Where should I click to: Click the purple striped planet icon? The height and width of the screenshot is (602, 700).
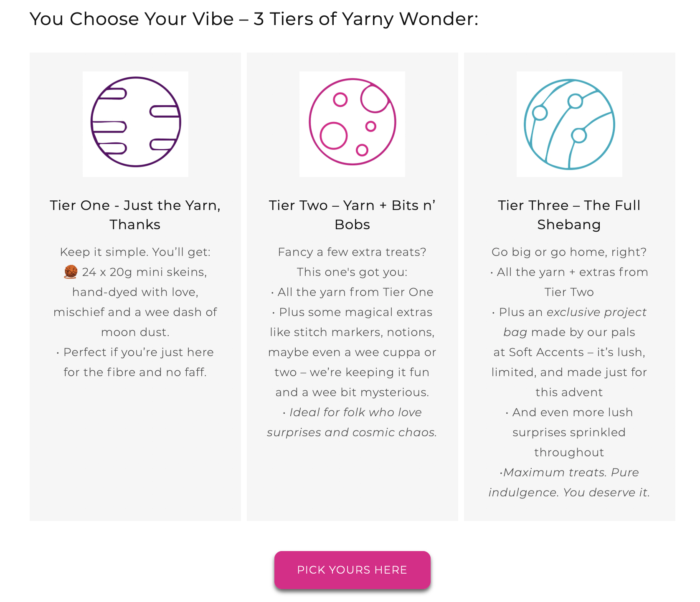coord(135,124)
